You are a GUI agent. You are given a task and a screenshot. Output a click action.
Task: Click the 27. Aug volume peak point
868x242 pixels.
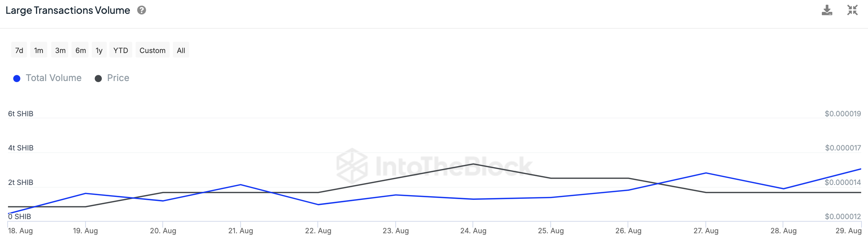point(706,173)
